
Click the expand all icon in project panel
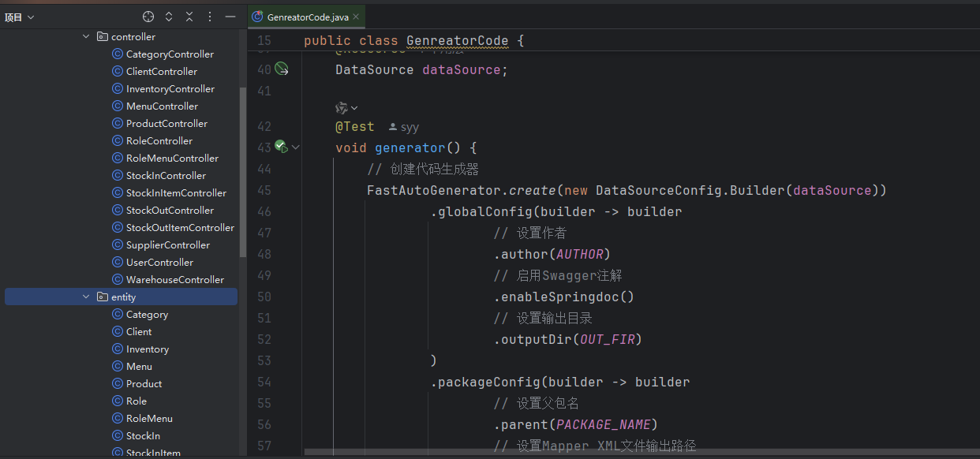[169, 17]
